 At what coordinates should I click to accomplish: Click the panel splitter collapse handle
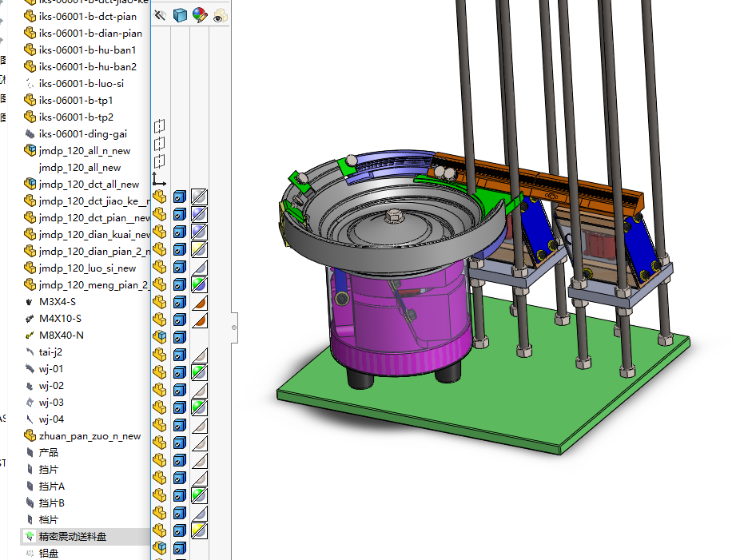[x=233, y=327]
